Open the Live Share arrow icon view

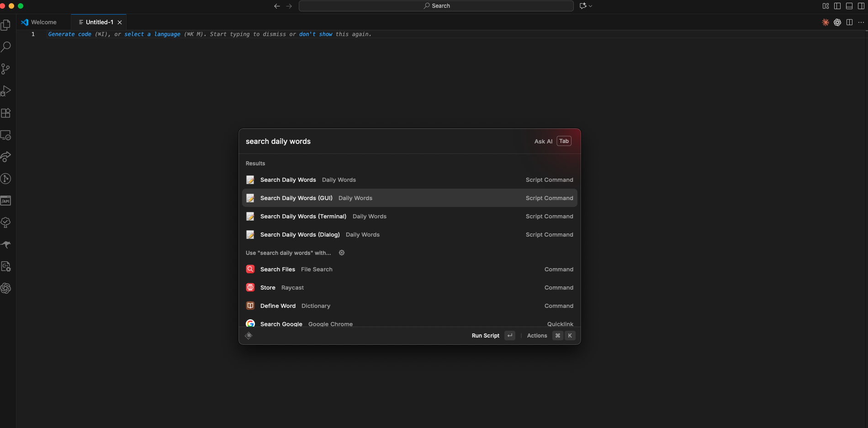coord(6,157)
